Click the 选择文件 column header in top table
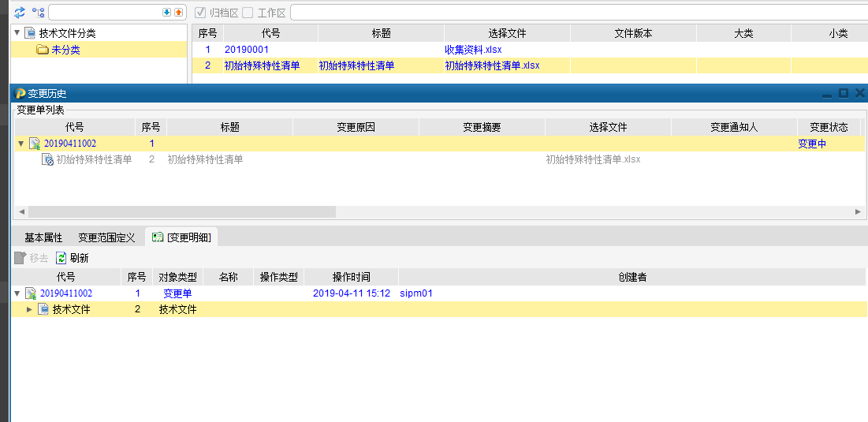The height and width of the screenshot is (422, 868). click(x=507, y=33)
